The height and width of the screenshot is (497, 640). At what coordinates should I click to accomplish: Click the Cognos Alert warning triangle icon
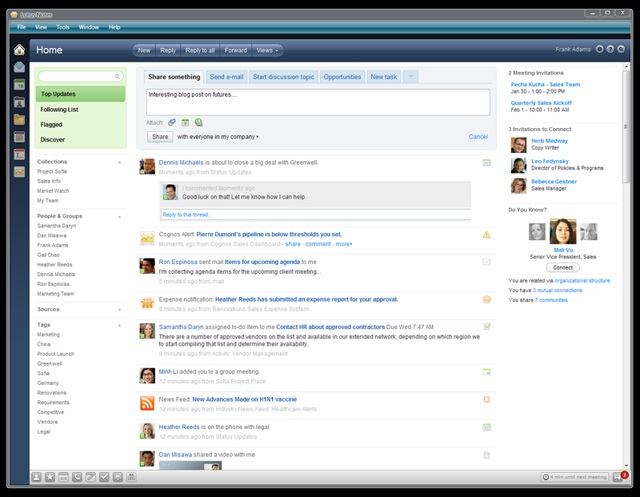point(486,235)
